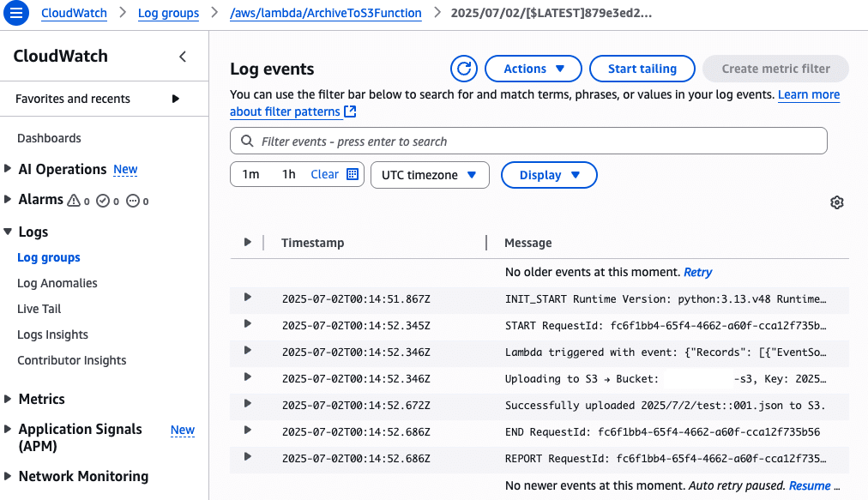Viewport: 868px width, 500px height.
Task: Click the in-alarm warning triangle icon
Action: [x=74, y=201]
